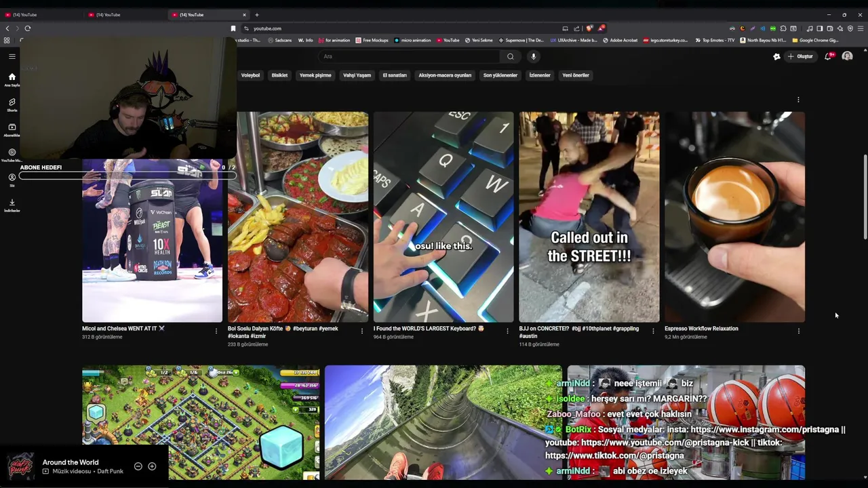Click the Oluştur create button
Image resolution: width=868 pixels, height=488 pixels.
click(801, 56)
